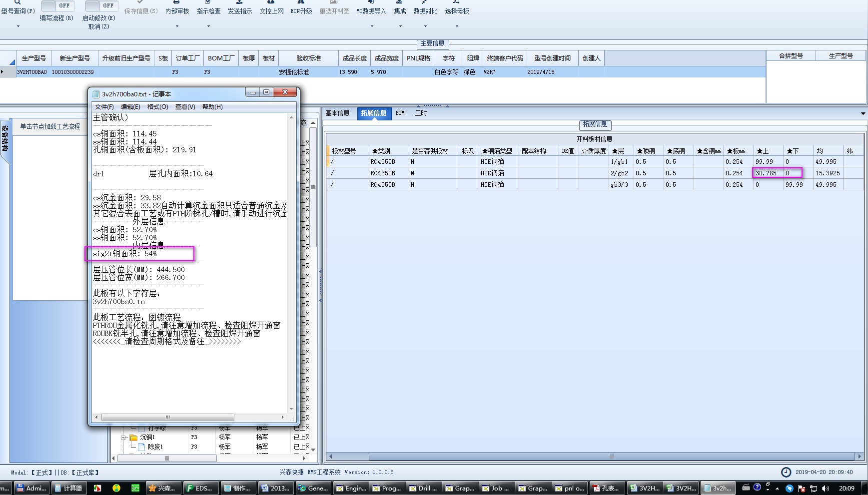Viewport: 868px width, 495px height.
Task: Expand the dropdown under 内部审核
Action: [x=177, y=26]
